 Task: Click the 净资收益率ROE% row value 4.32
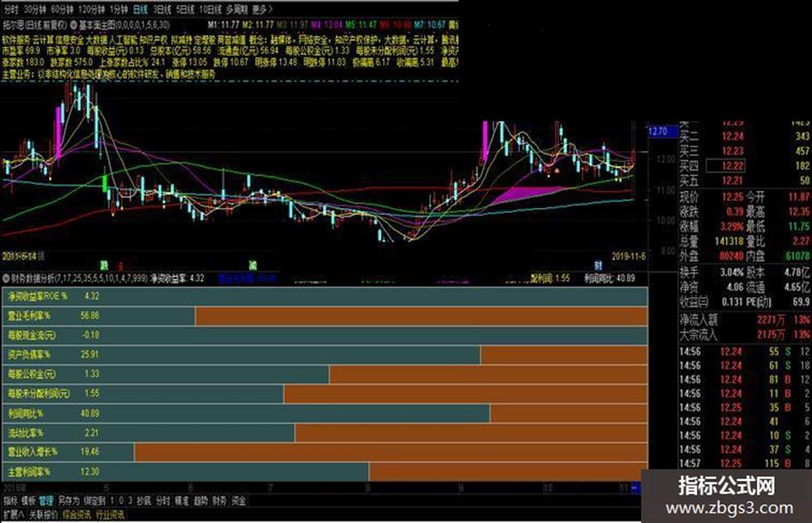(91, 296)
